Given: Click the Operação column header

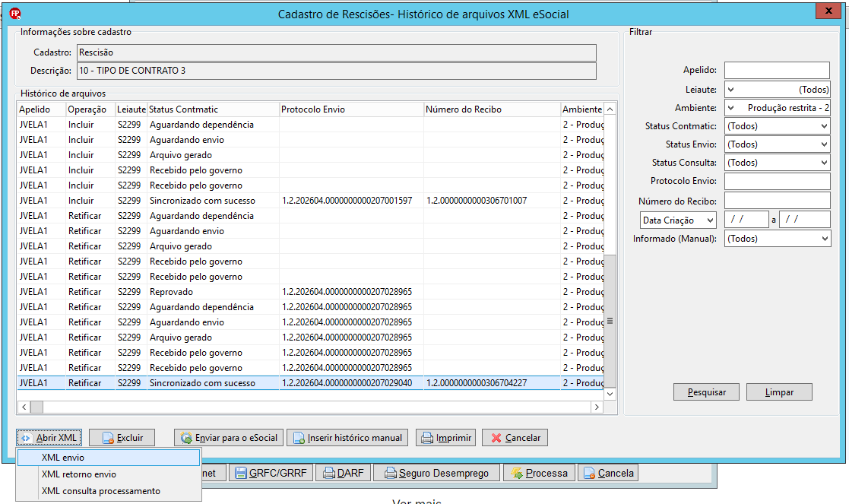Looking at the screenshot, I should coord(90,109).
